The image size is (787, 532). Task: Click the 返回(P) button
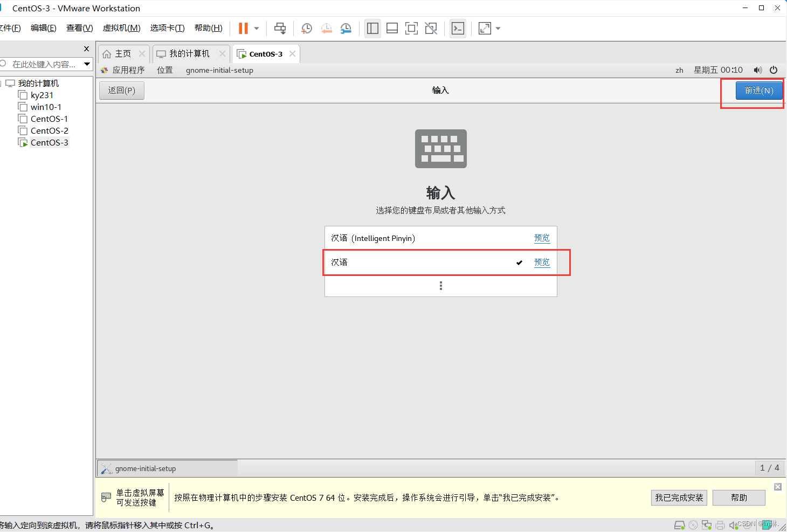pos(122,91)
